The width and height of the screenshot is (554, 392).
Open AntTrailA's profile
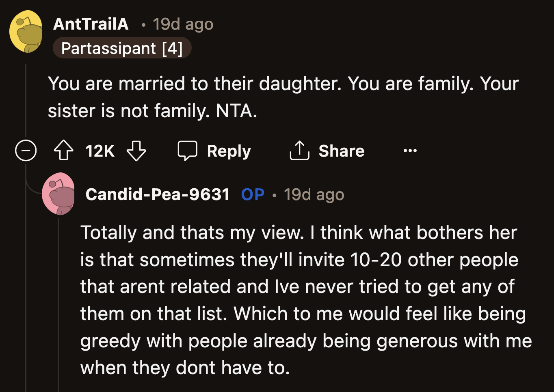point(91,24)
